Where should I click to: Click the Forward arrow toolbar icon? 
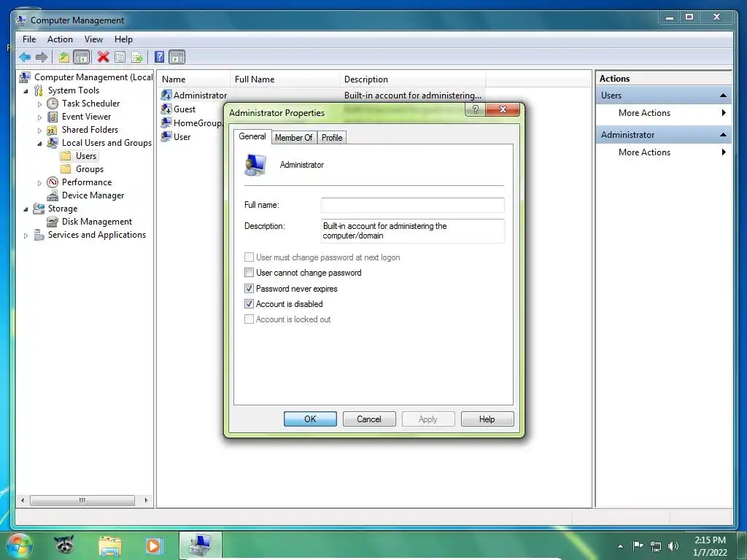click(x=42, y=58)
